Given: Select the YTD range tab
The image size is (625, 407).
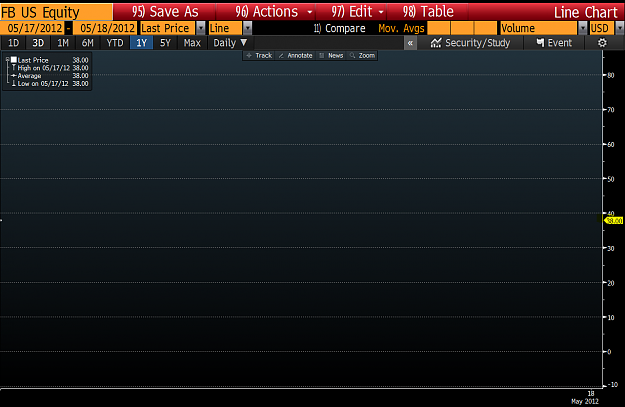Looking at the screenshot, I should point(115,43).
